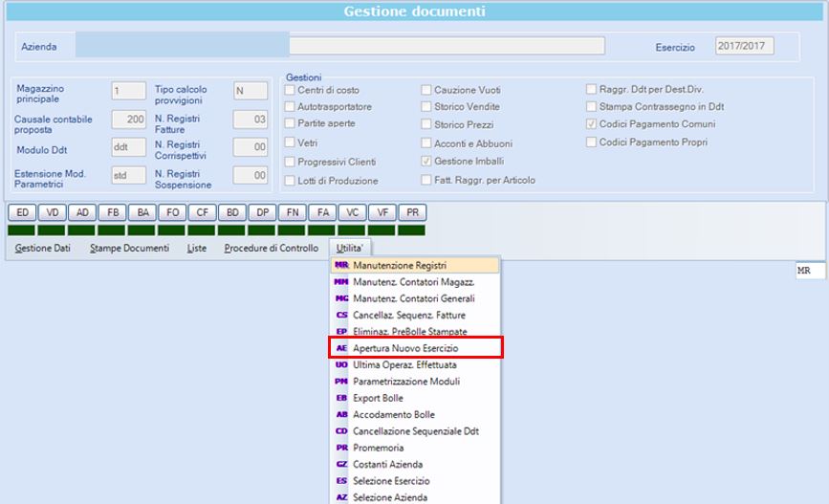829x504 pixels.
Task: Click the BA shortcut button
Action: [142, 212]
